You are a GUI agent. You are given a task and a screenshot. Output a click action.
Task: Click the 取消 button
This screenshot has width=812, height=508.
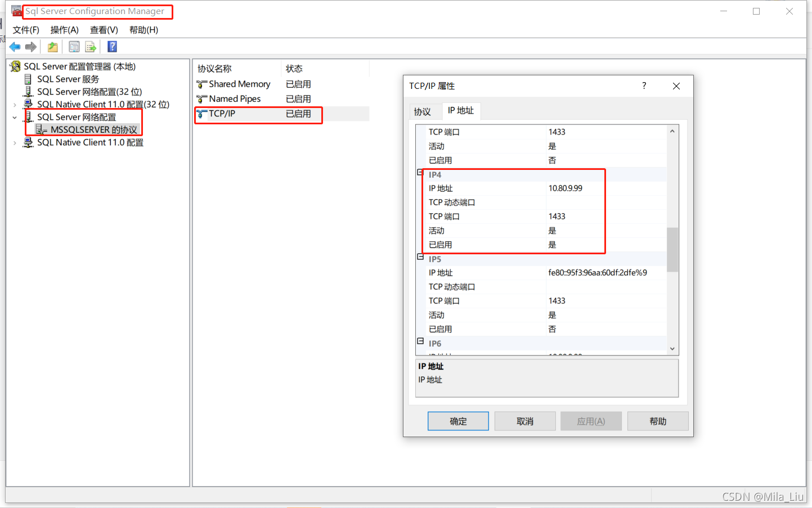coord(525,421)
